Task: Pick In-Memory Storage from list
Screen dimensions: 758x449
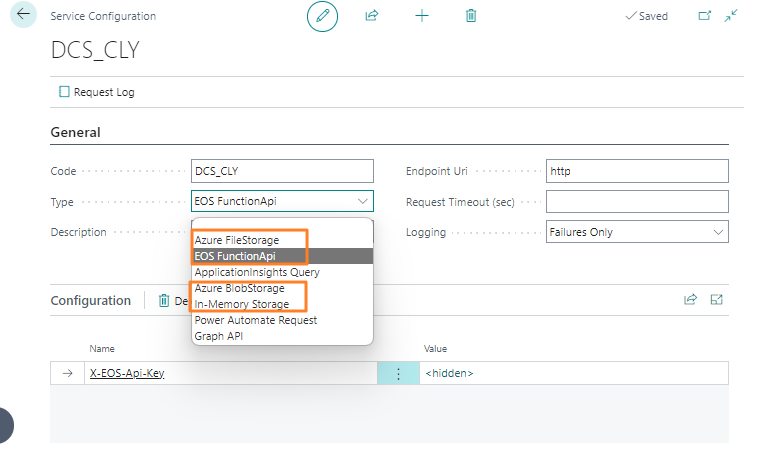Action: tap(242, 304)
